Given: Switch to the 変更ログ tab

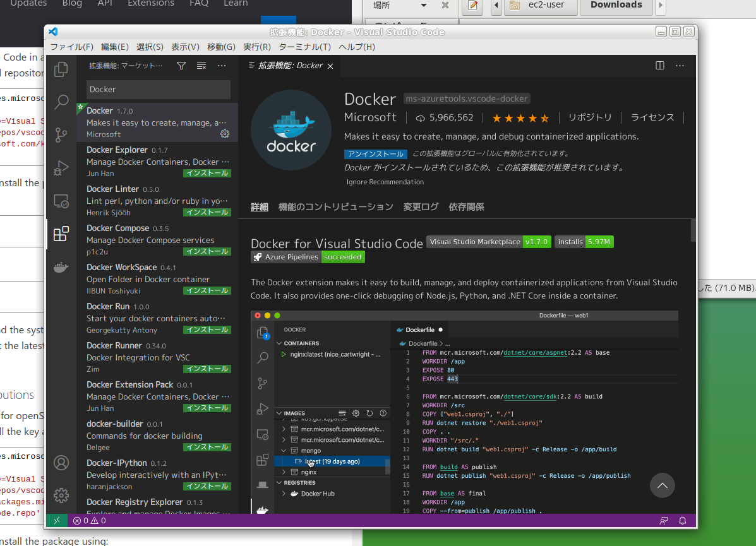Looking at the screenshot, I should click(421, 207).
